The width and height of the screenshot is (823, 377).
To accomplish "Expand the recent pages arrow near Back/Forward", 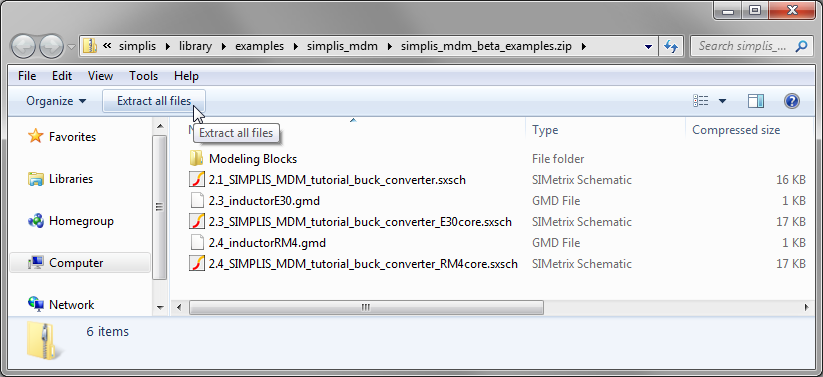I will (x=71, y=47).
